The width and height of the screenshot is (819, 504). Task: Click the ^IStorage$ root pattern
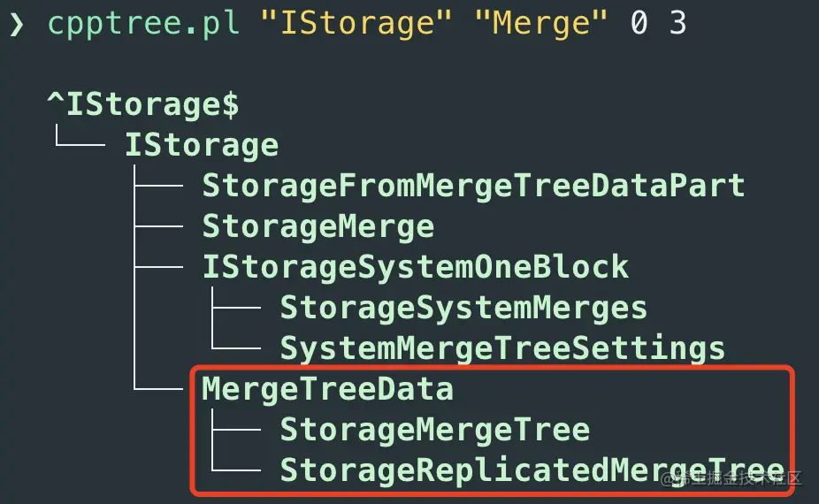point(143,104)
